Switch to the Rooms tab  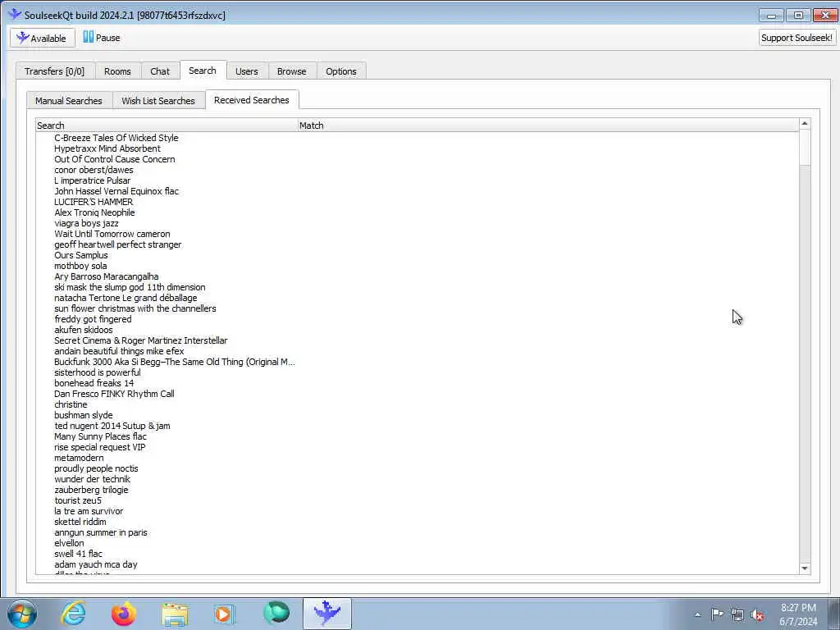point(117,71)
